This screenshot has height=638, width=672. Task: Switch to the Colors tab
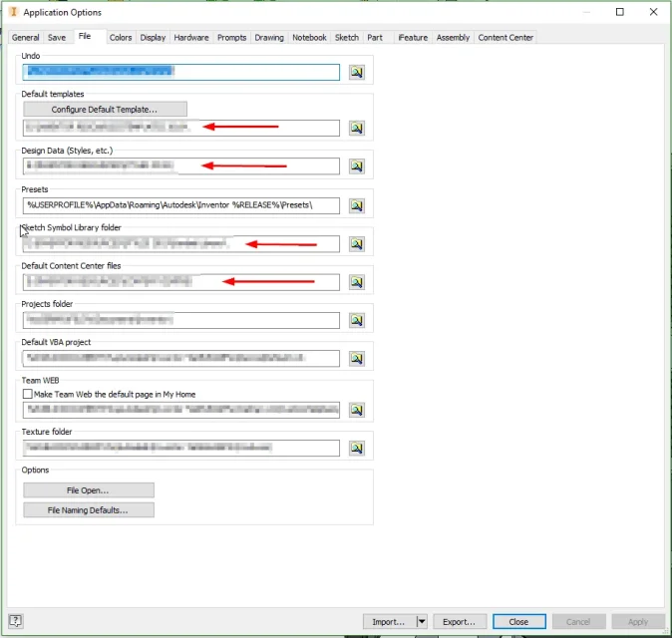[x=121, y=37]
